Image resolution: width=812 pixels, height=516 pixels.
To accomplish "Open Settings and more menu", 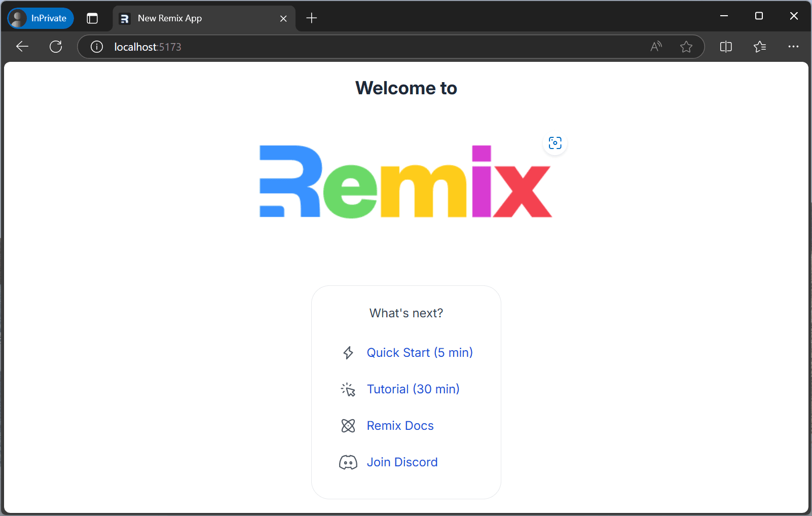I will 793,47.
